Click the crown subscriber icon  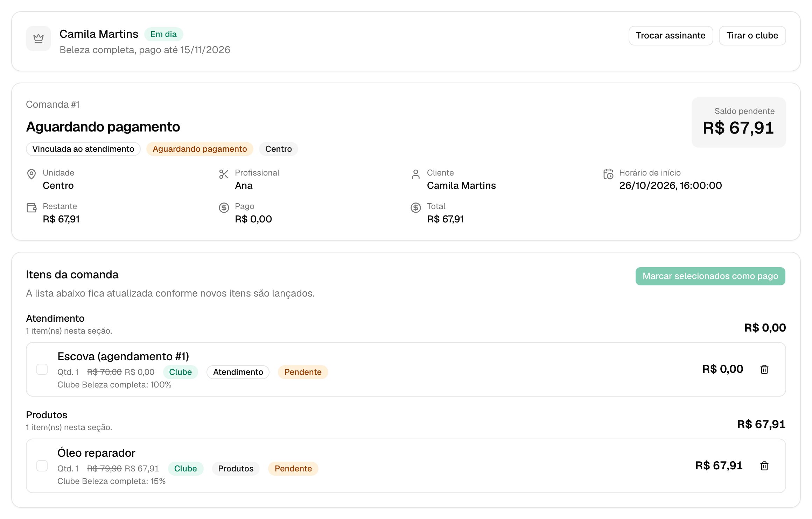[x=38, y=38]
